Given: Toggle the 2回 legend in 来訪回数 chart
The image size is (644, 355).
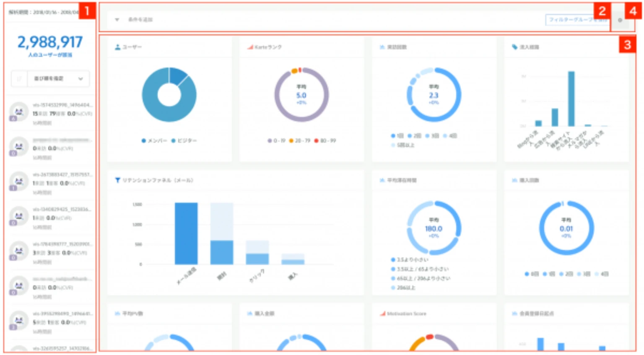Looking at the screenshot, I should click(x=415, y=136).
